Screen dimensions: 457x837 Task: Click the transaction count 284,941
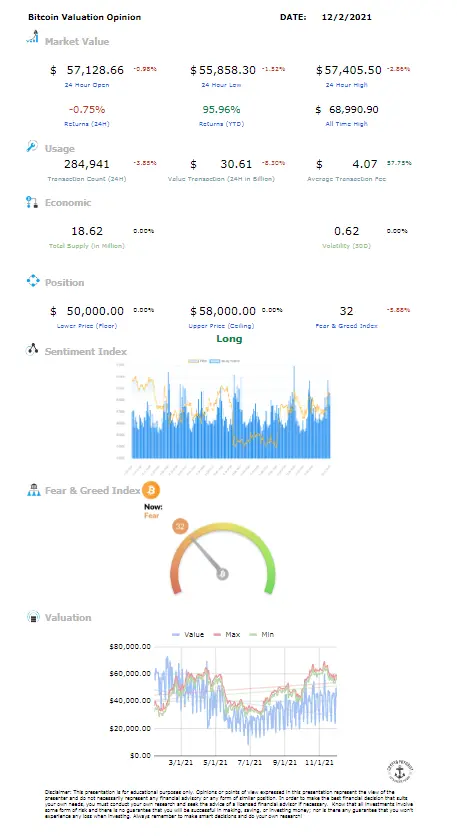pos(86,164)
